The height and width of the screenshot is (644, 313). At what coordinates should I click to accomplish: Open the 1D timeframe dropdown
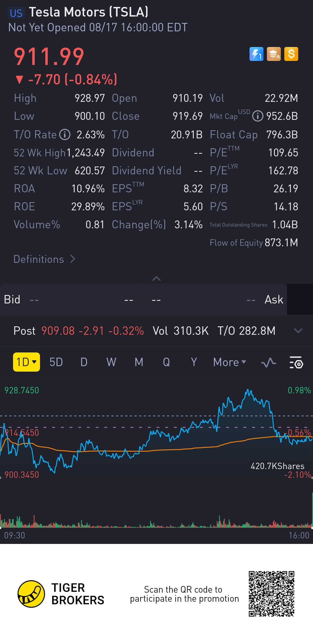[x=26, y=362]
